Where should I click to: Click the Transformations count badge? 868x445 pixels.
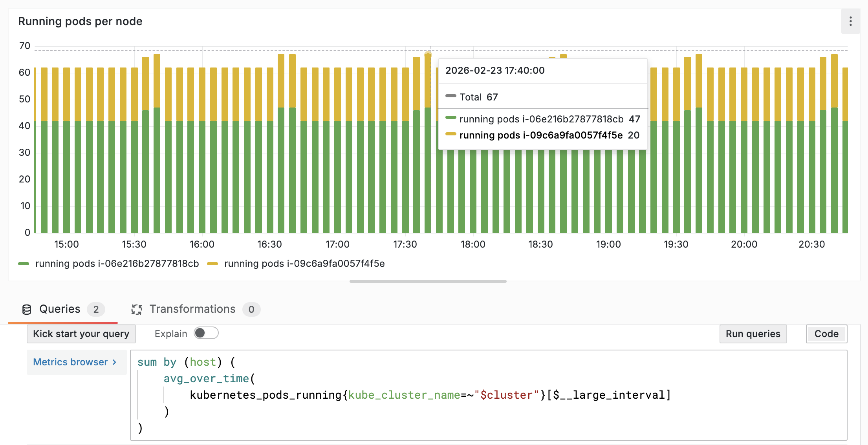[x=251, y=310]
